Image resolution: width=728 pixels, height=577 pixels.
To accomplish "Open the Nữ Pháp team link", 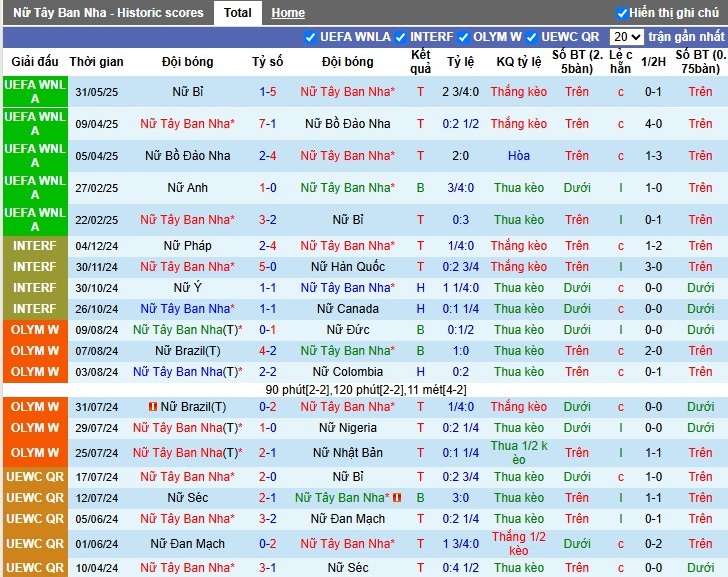I will (x=188, y=246).
